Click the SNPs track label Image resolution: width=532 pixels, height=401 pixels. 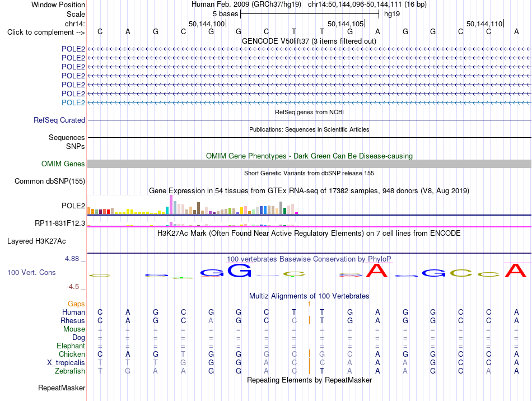point(76,146)
